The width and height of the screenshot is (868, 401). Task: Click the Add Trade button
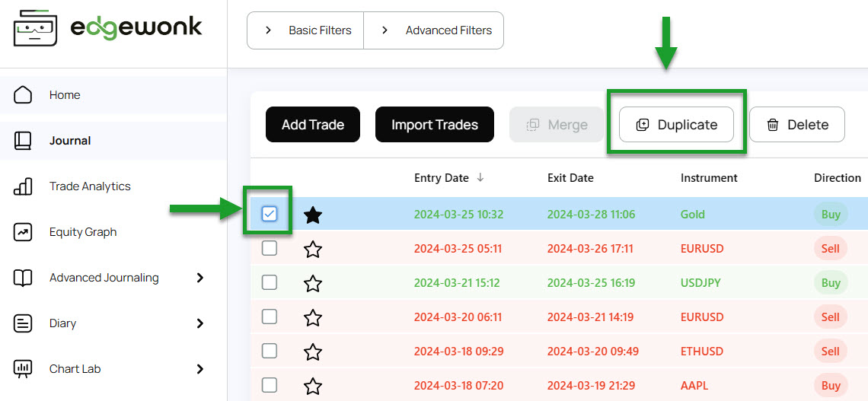(313, 125)
